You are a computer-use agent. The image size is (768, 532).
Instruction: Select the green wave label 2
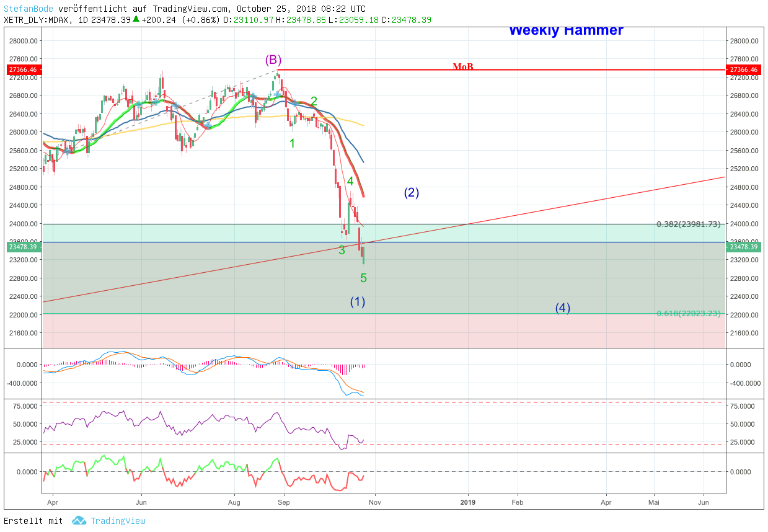click(314, 101)
